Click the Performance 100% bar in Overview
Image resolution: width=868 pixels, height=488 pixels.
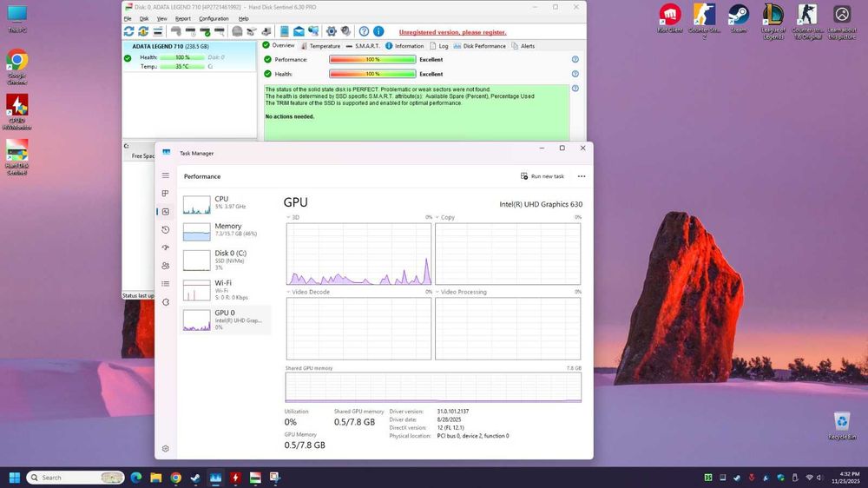click(x=372, y=59)
